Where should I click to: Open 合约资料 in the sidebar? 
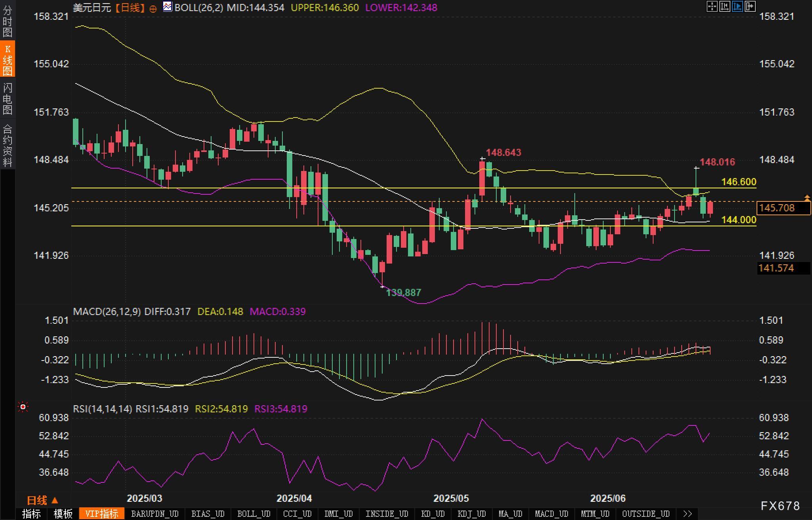pos(8,145)
